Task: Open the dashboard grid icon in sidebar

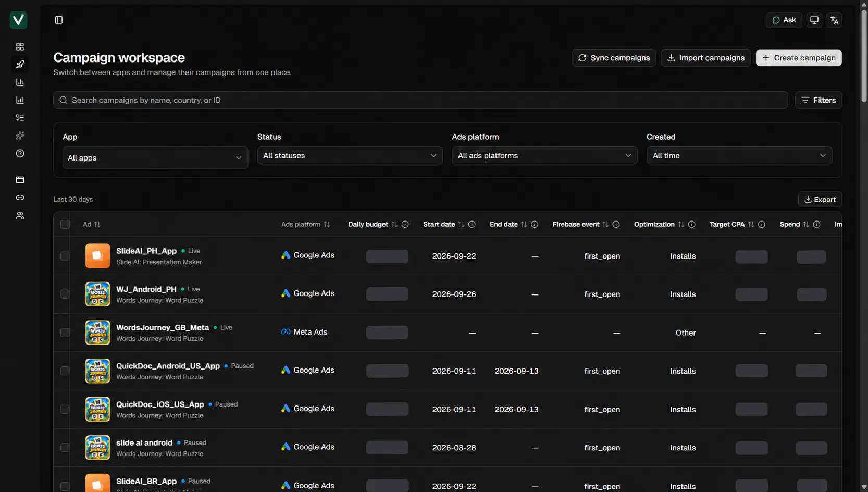Action: click(x=20, y=47)
